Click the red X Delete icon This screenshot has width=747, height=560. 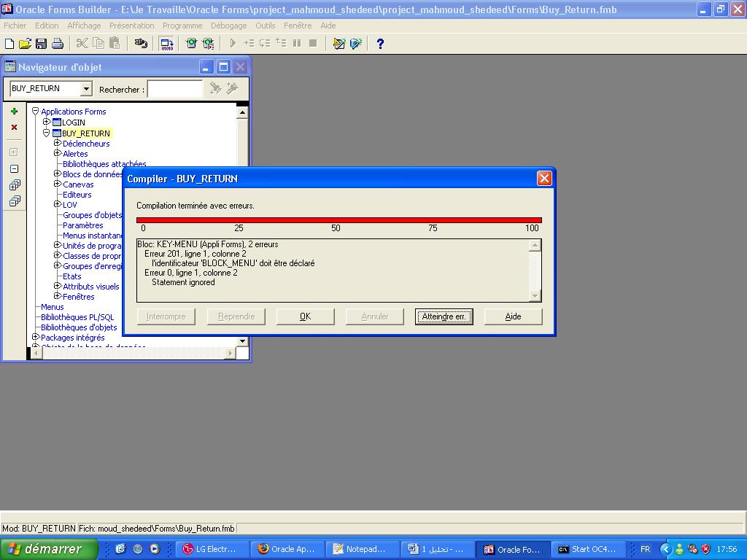click(x=14, y=128)
